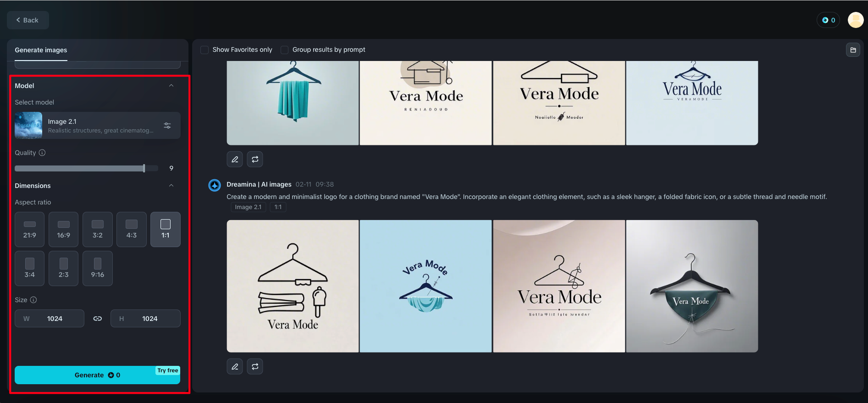
Task: Select the 1:1 aspect ratio
Action: click(166, 230)
